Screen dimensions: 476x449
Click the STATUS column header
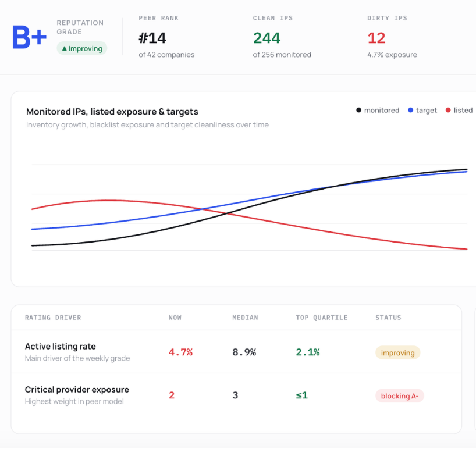pos(388,318)
